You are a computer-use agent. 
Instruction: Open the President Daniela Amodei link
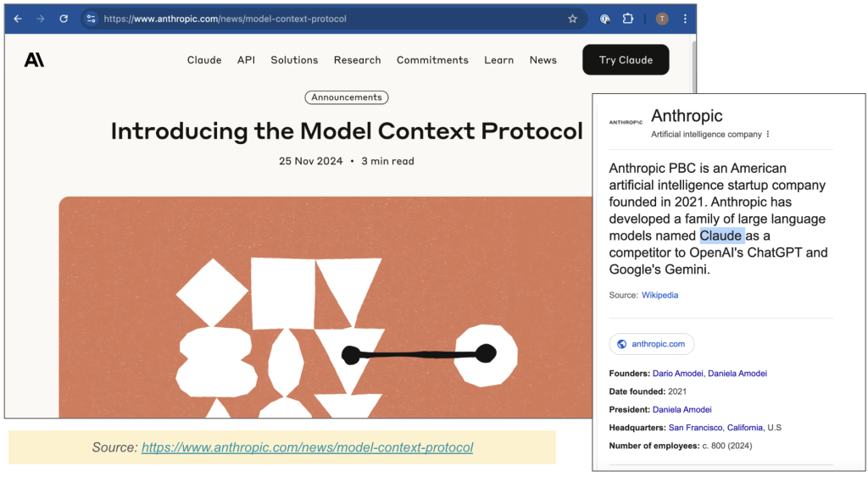pos(682,409)
